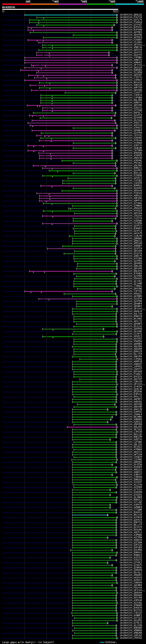Click the UniRef100_B9E6B5 label
Screen dimensions: 146x644
pos(131,628)
